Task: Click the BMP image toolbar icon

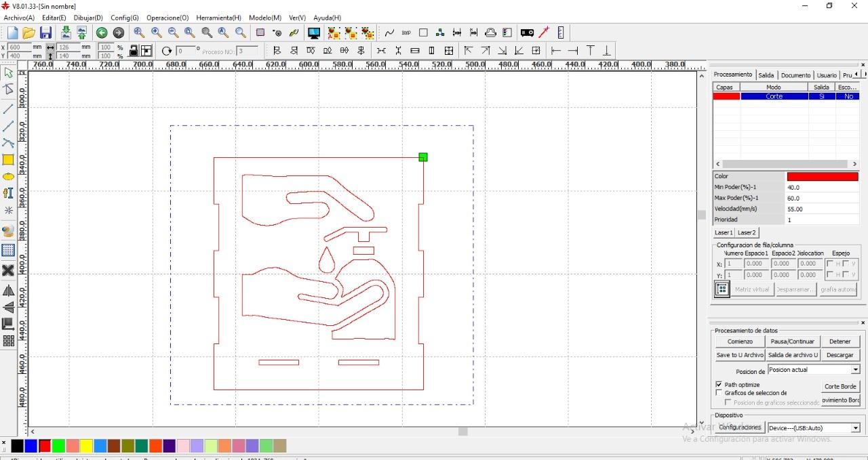Action: click(406, 33)
